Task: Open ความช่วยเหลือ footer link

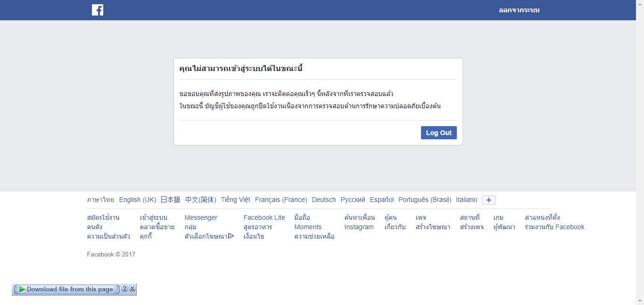Action: click(314, 236)
